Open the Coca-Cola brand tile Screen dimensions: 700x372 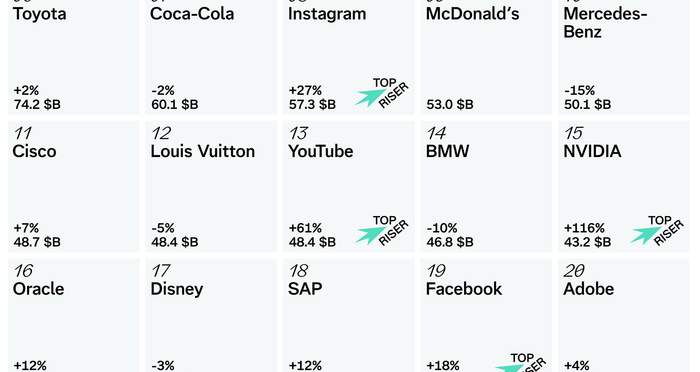(211, 57)
